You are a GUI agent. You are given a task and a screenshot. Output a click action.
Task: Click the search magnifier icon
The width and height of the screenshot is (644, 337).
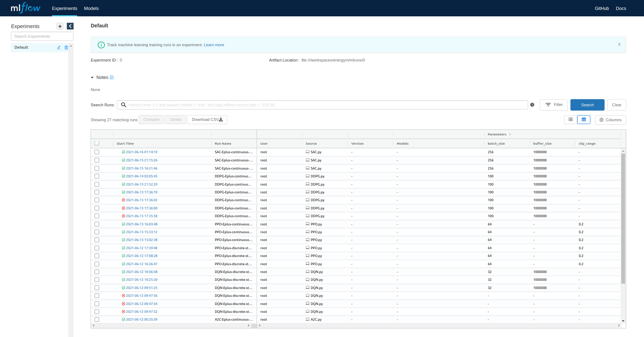point(124,105)
